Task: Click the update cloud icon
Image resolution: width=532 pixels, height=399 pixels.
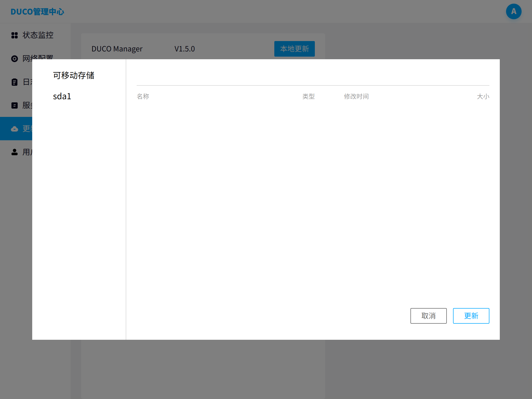Action: [15, 129]
